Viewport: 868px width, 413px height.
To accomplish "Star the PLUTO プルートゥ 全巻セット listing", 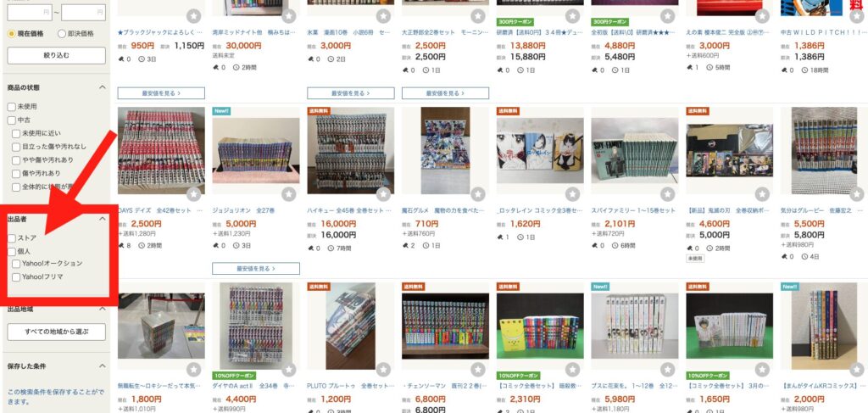I will point(384,369).
